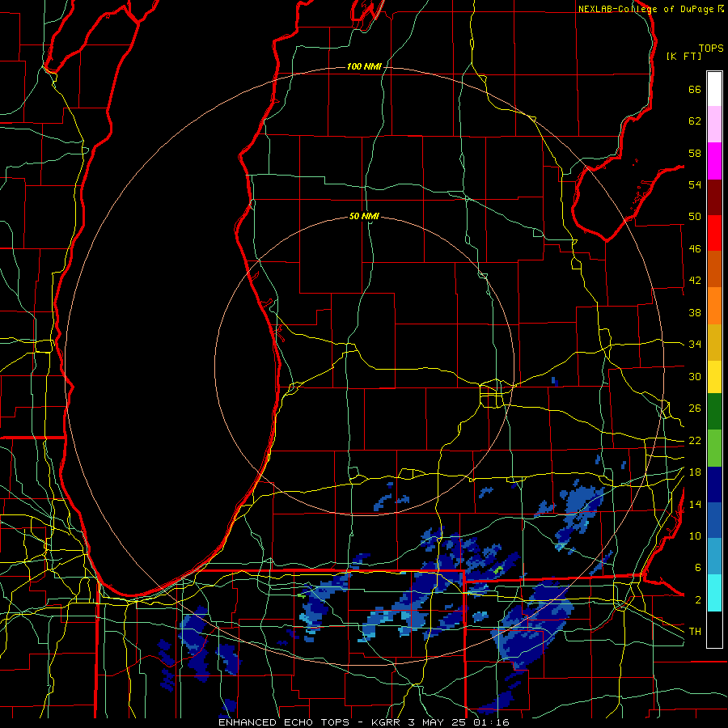Click the '18' legend value label
This screenshot has width=728, height=728.
coord(695,472)
